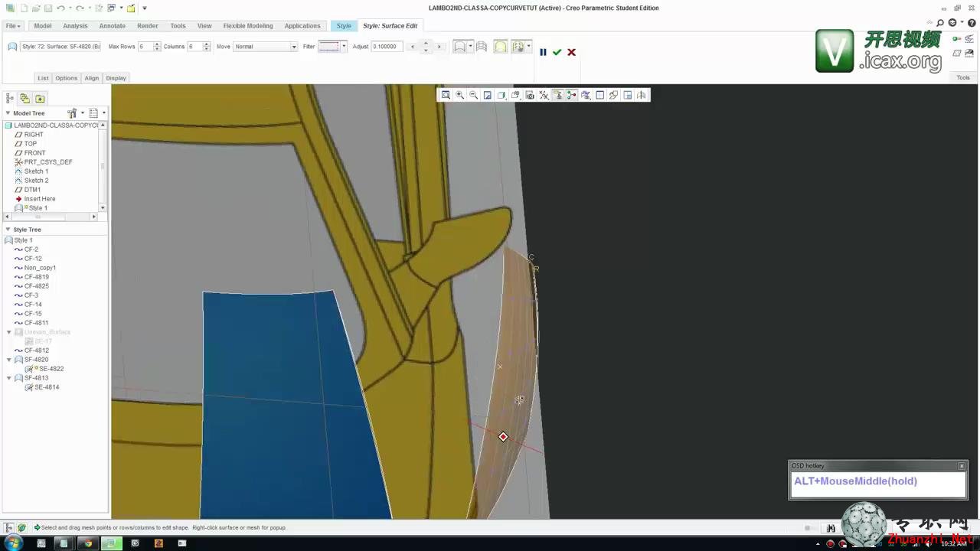Viewport: 980px width, 551px height.
Task: Select CF-4825 in the Style Tree
Action: 36,286
